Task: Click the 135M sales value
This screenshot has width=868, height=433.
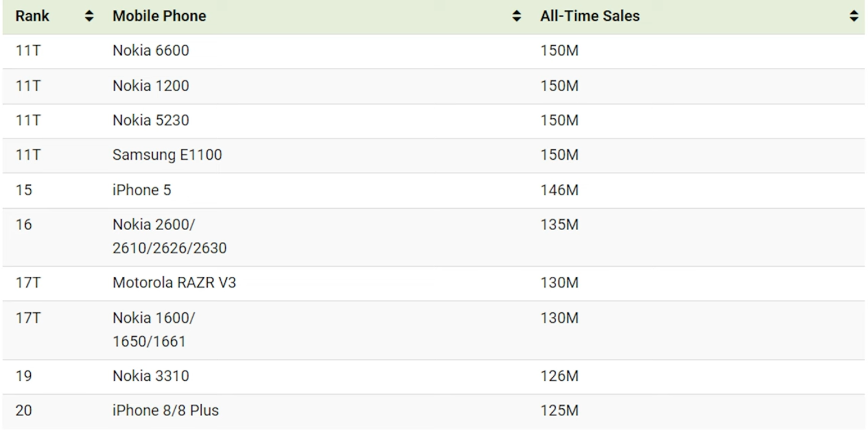Action: point(559,225)
